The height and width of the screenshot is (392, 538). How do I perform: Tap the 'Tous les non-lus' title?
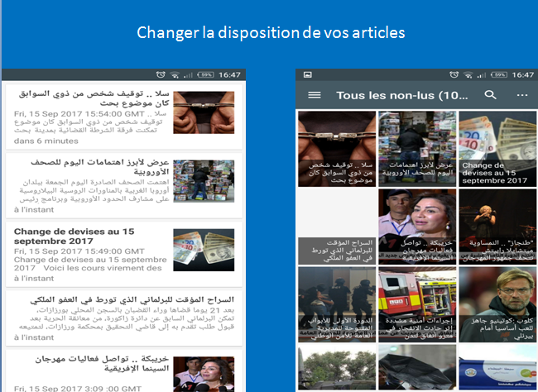click(x=401, y=95)
